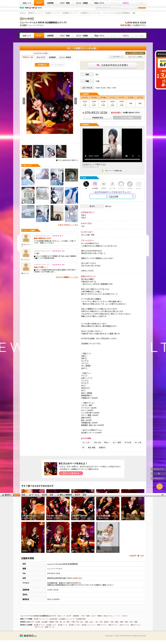The height and width of the screenshot is (644, 166).
Task: Click the greyed クーポンを見る button
Action: tap(127, 118)
